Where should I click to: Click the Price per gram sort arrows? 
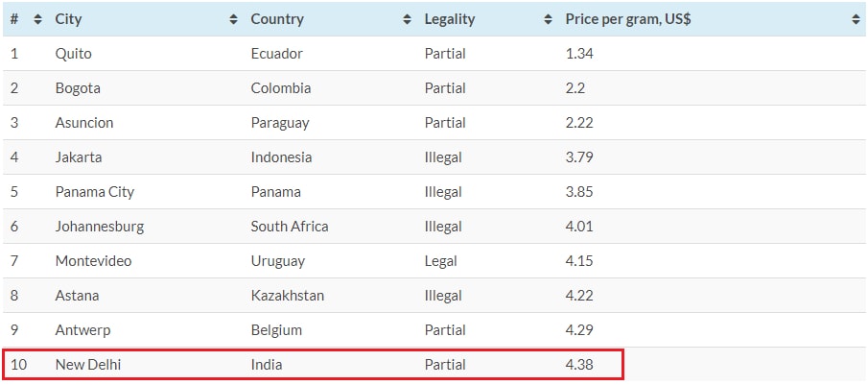(x=856, y=19)
